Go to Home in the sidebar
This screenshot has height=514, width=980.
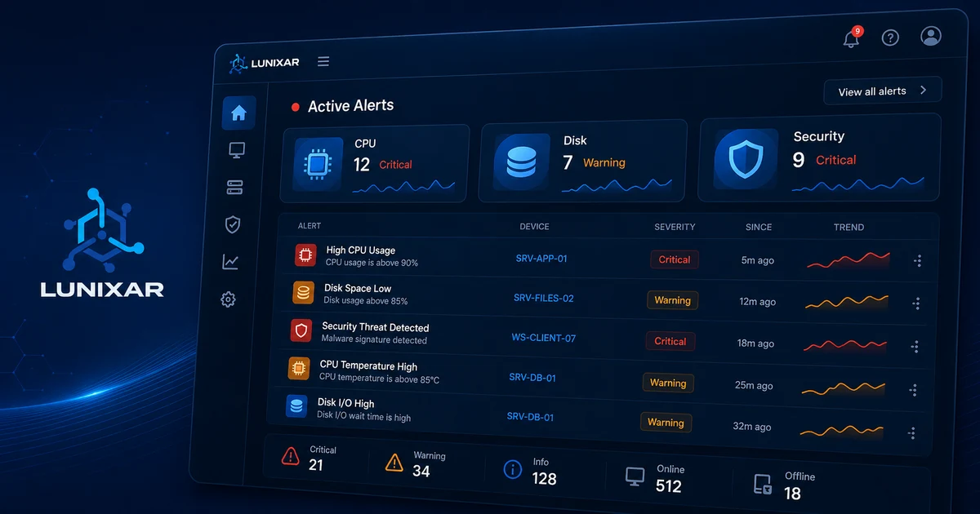pos(238,113)
